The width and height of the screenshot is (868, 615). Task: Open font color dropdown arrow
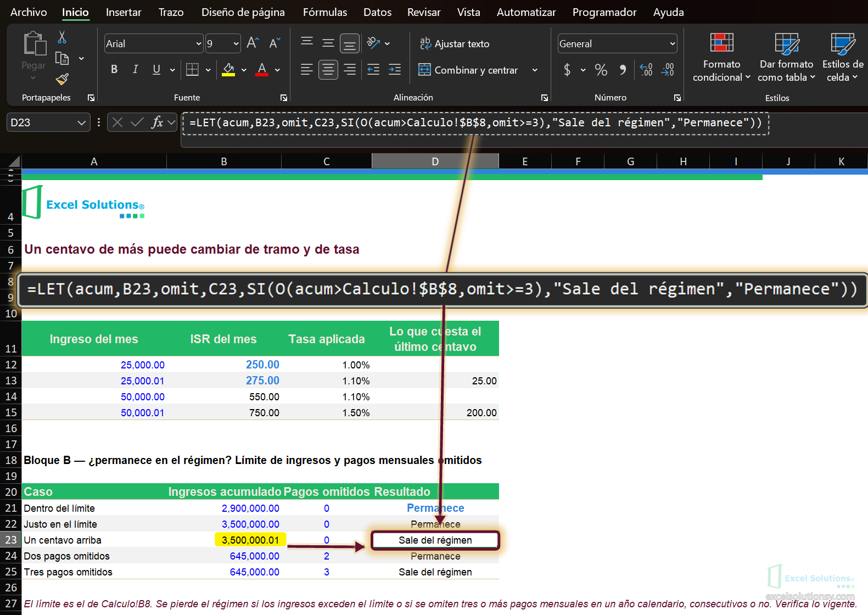(277, 70)
